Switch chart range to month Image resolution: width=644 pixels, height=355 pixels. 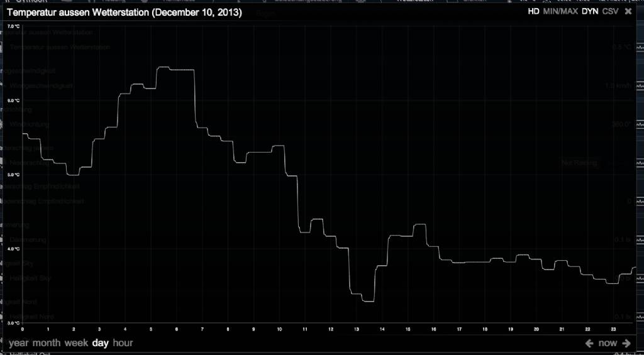(x=47, y=342)
